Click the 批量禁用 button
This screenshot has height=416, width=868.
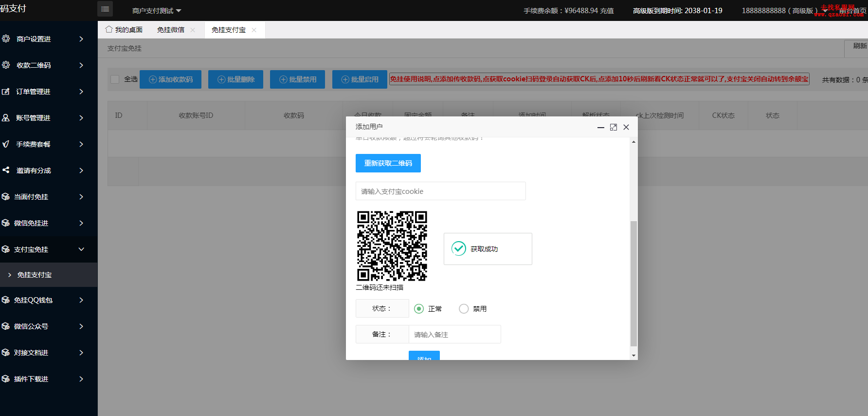tap(298, 79)
